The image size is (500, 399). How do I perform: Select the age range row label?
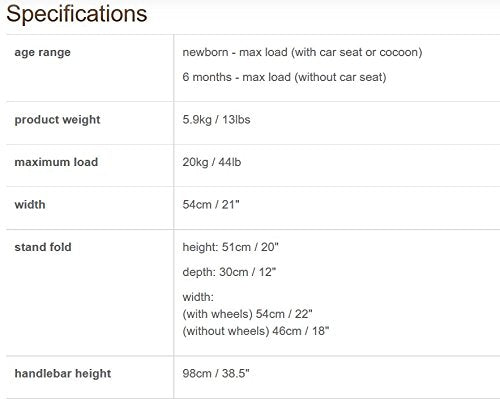(x=43, y=53)
